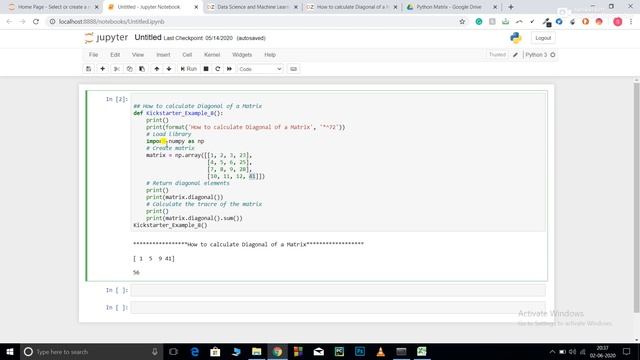
Task: Open Photoshop from the taskbar
Action: click(x=360, y=351)
